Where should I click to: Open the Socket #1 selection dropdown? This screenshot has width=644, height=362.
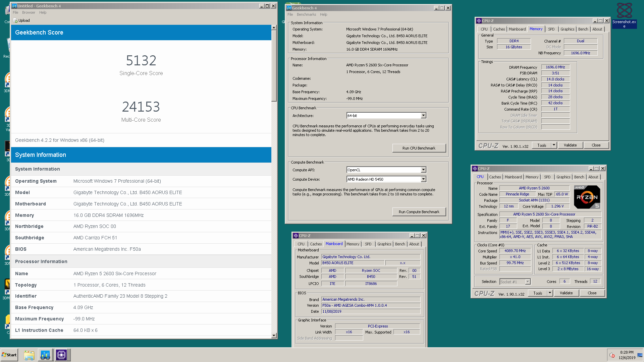[x=528, y=282]
